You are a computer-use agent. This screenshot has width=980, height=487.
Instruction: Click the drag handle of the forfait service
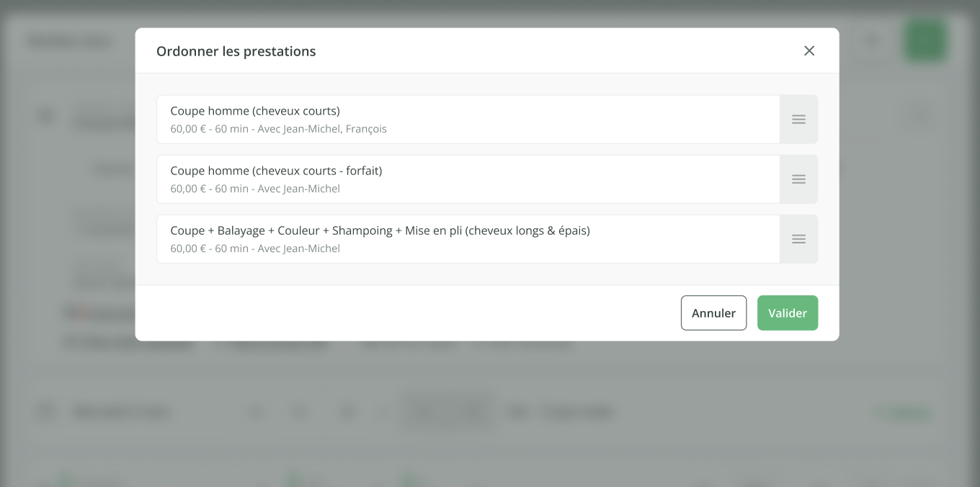[798, 179]
